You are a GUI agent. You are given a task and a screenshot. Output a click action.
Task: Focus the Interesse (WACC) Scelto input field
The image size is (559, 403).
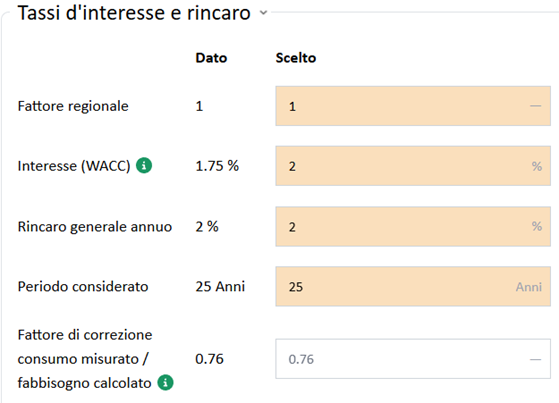click(x=413, y=166)
